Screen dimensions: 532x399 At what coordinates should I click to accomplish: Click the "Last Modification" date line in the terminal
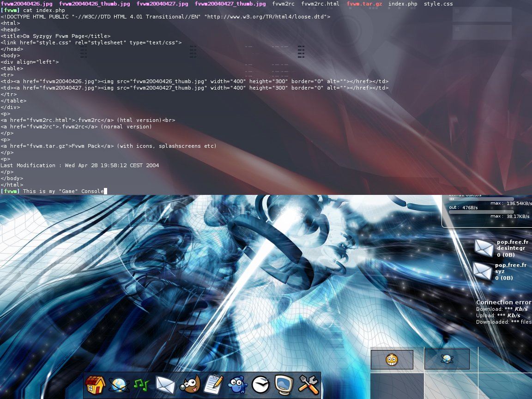click(80, 165)
